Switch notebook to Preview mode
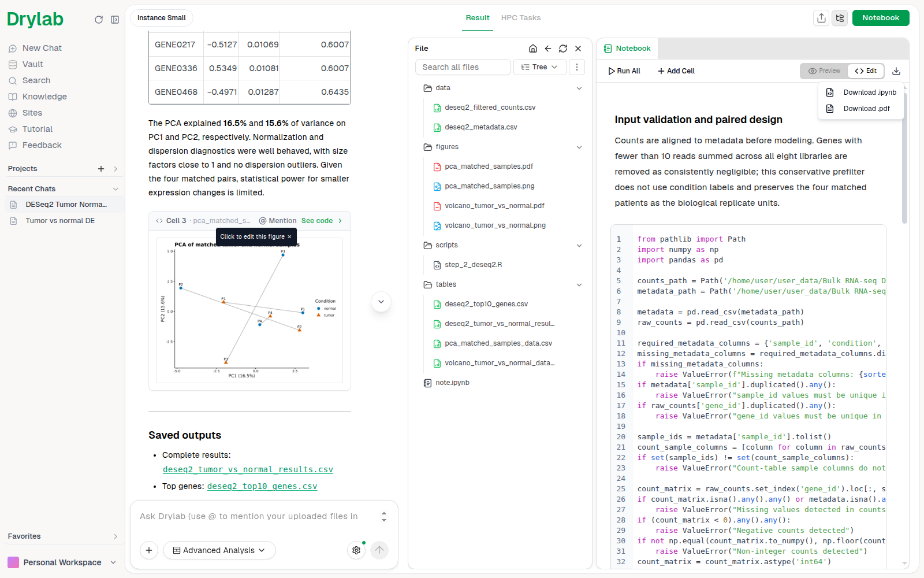924x578 pixels. point(824,71)
